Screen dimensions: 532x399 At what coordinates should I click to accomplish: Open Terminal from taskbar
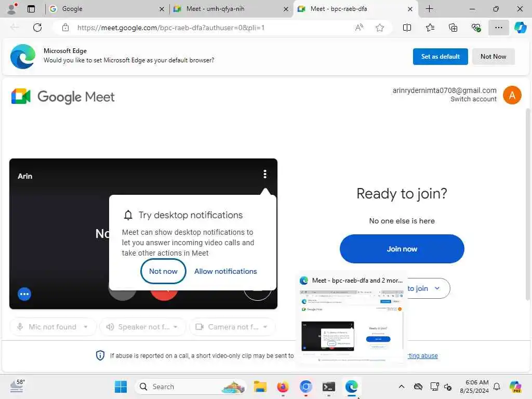[328, 387]
